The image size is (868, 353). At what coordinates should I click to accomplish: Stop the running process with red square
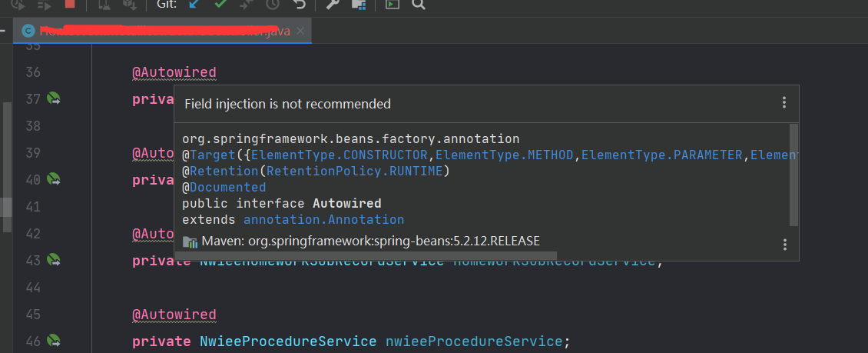70,4
